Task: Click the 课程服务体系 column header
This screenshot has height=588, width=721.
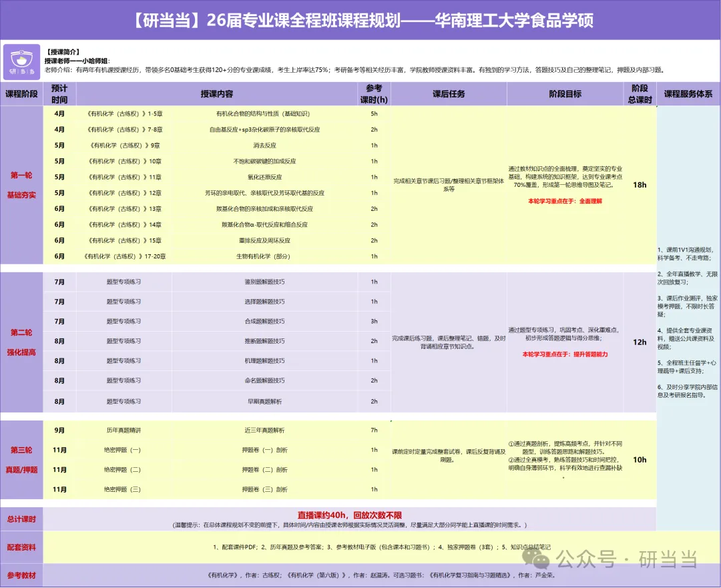Action: (x=688, y=94)
